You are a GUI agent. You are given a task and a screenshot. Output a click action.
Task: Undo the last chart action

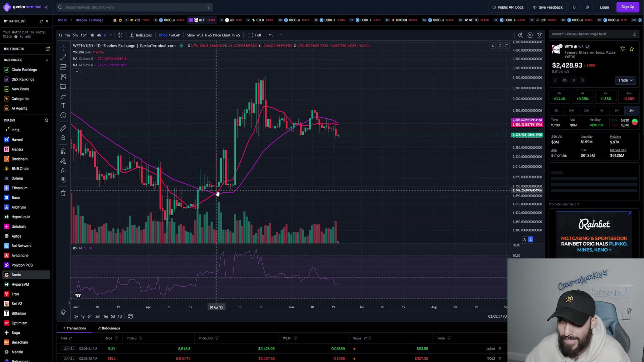(270, 35)
